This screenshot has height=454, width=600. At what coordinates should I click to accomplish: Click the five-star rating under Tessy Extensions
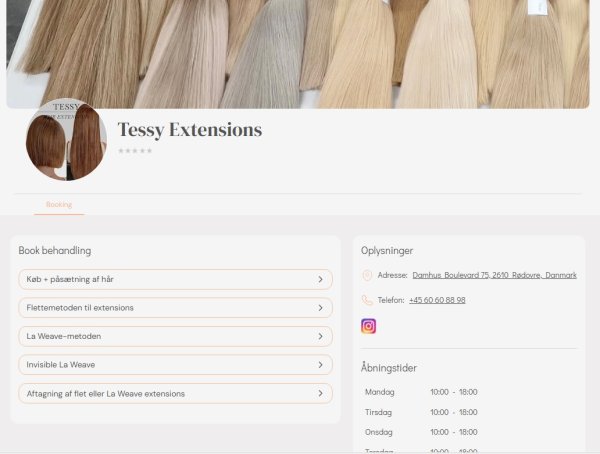(x=135, y=151)
